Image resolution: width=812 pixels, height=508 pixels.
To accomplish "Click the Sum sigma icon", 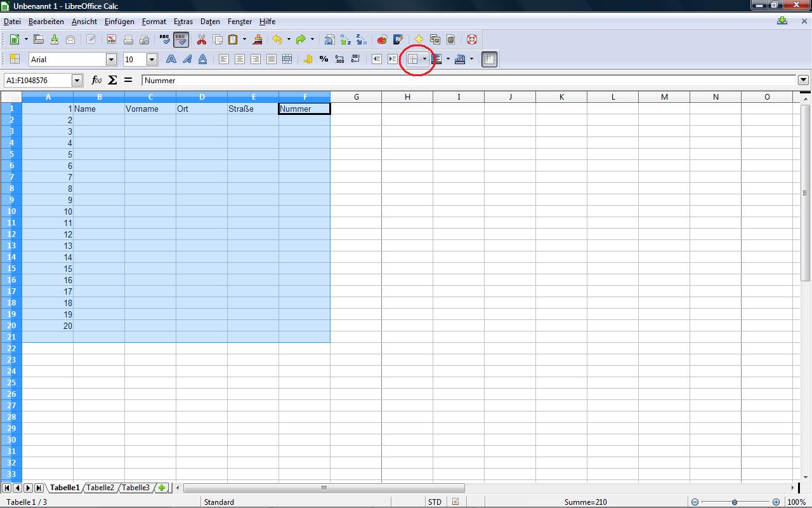I will click(x=112, y=80).
